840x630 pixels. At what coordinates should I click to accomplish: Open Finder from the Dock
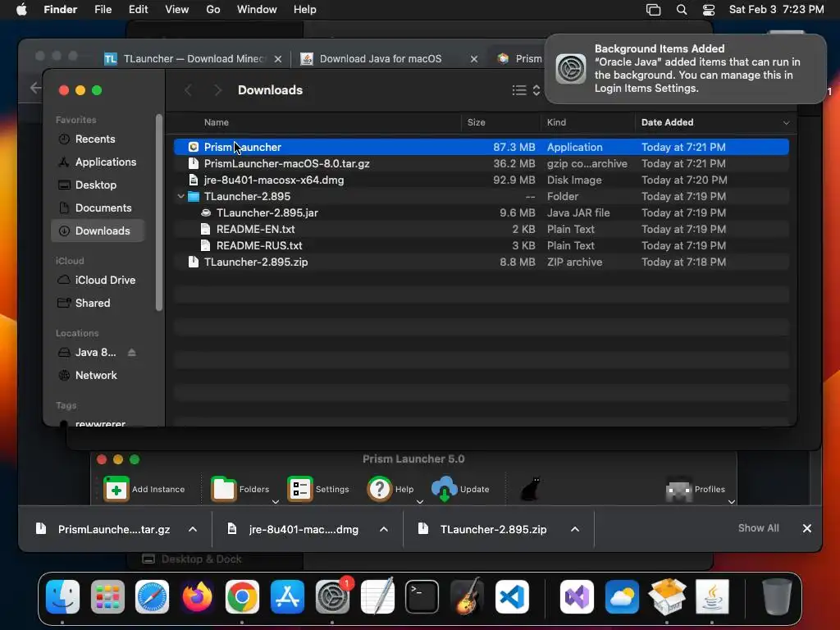tap(62, 596)
